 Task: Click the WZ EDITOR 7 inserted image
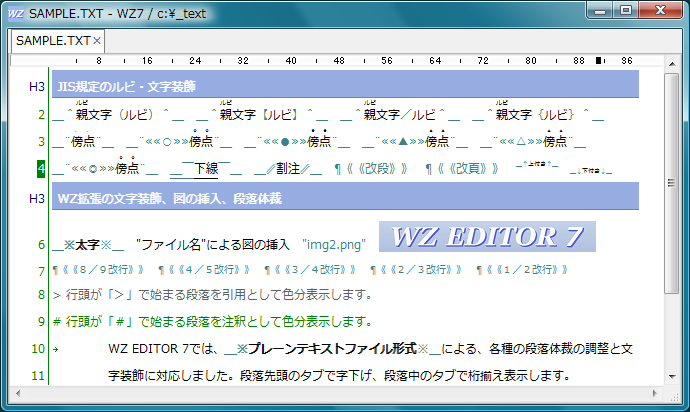pyautogui.click(x=487, y=237)
